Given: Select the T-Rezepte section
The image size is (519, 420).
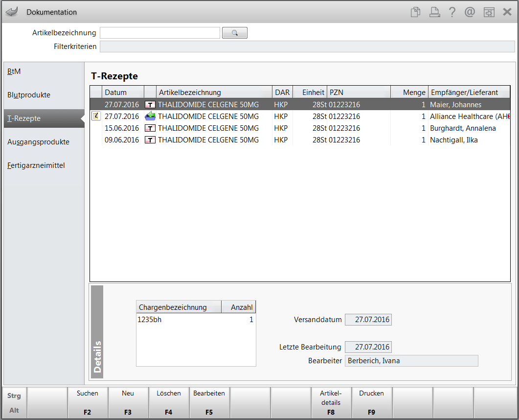Looking at the screenshot, I should pos(44,118).
